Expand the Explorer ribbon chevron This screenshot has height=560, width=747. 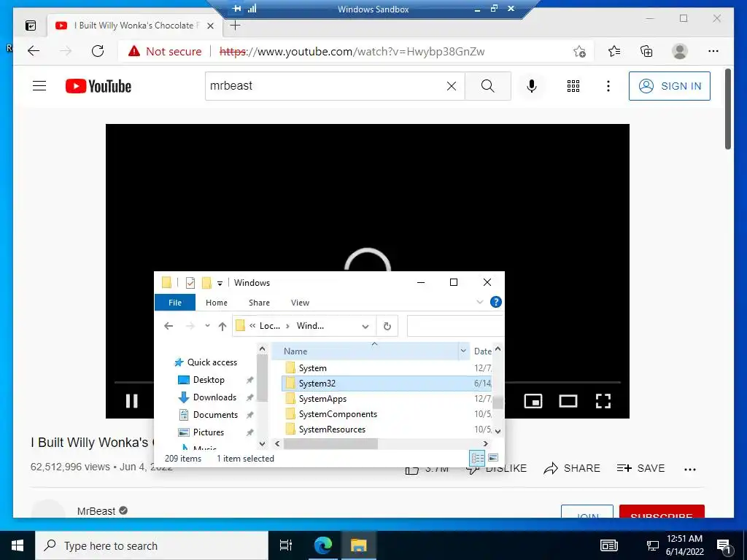tap(480, 302)
